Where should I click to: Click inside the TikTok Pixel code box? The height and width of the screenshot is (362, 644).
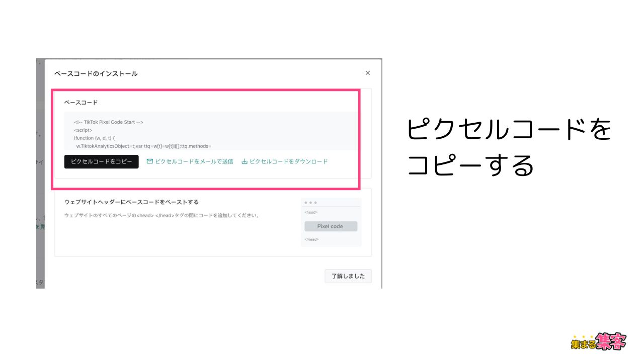pos(211,131)
